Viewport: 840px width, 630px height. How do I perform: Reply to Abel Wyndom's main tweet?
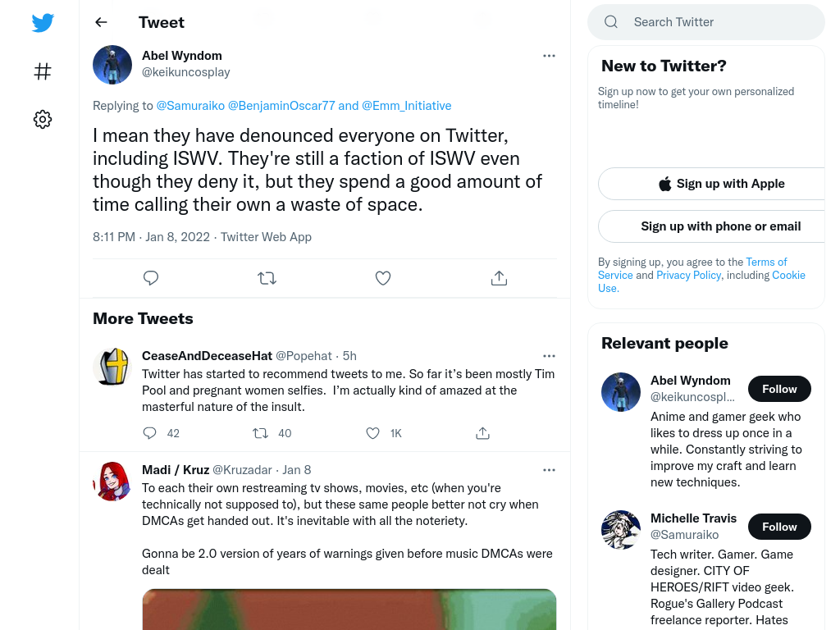coord(151,278)
